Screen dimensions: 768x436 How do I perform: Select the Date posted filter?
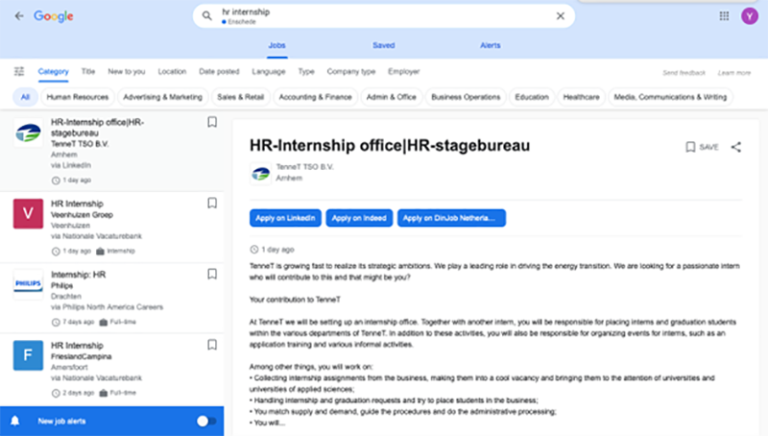tap(219, 72)
